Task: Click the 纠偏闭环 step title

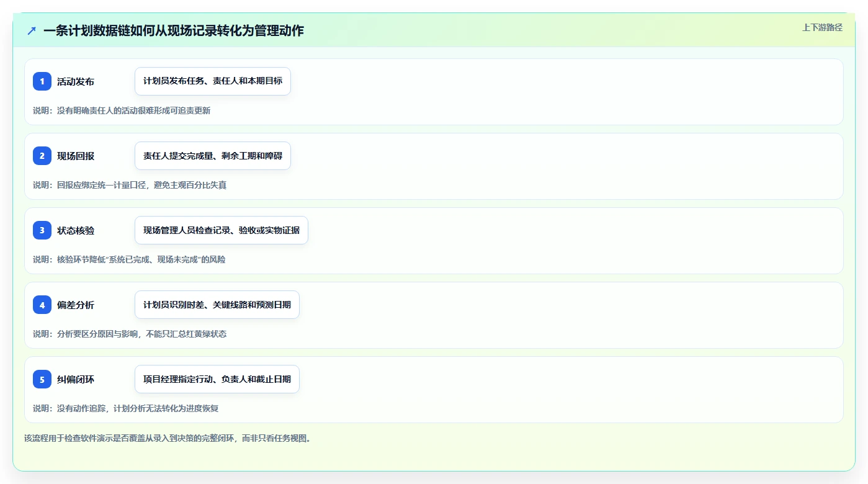Action: pos(76,379)
